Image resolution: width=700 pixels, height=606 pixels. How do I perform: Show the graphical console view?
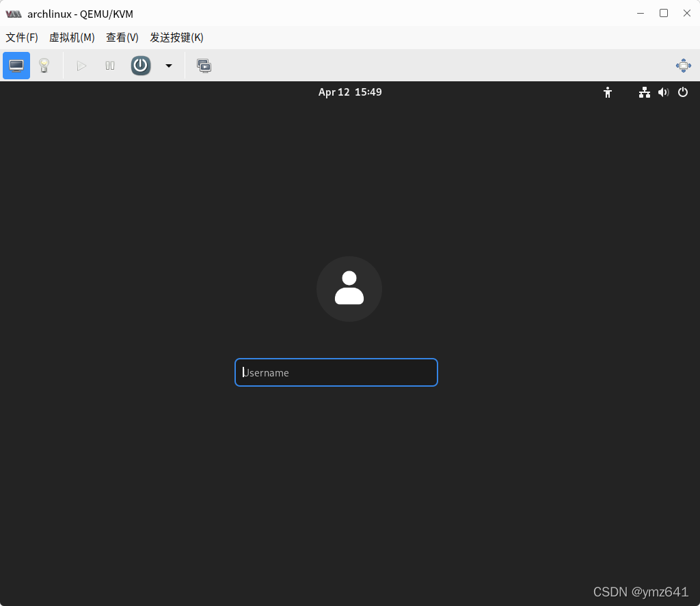pos(16,66)
